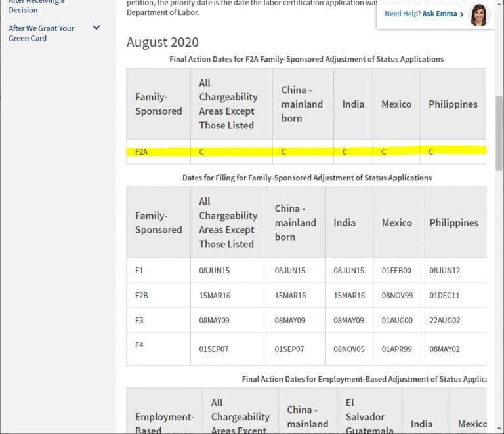Select F3 row label
This screenshot has height=434, width=504.
(x=139, y=320)
